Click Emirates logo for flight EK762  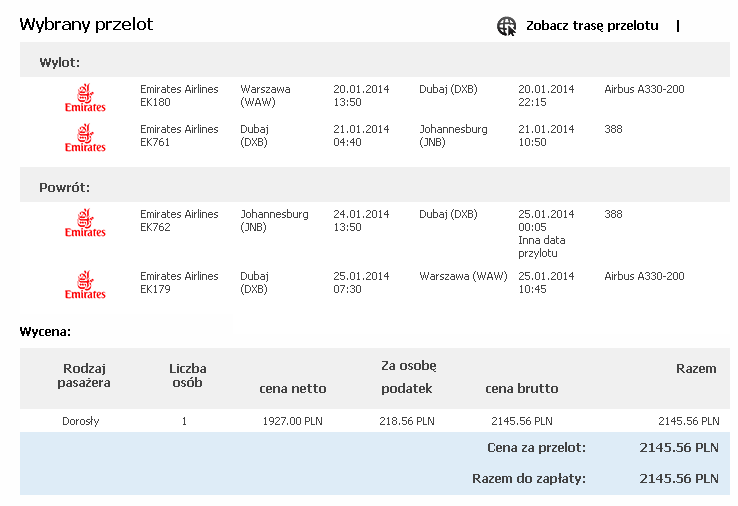click(x=85, y=223)
